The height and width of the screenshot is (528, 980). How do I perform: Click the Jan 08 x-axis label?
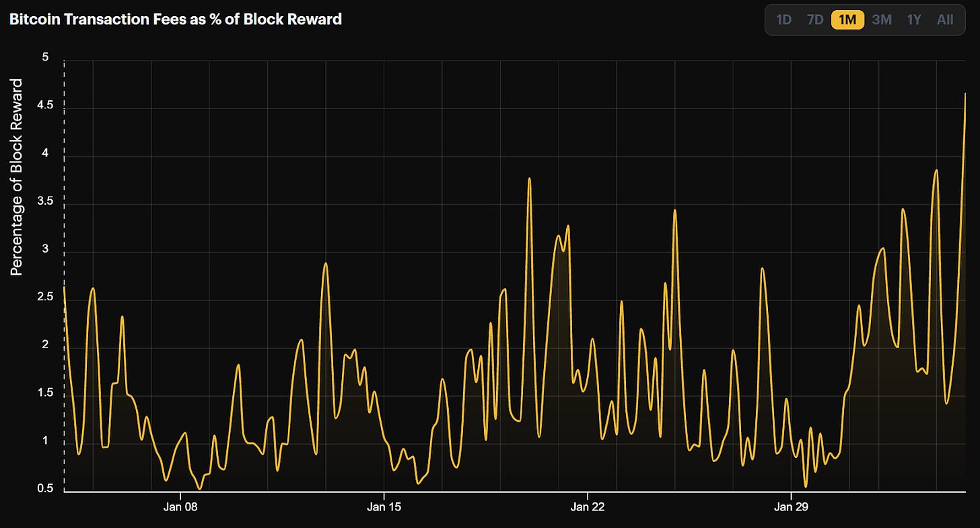coord(180,506)
